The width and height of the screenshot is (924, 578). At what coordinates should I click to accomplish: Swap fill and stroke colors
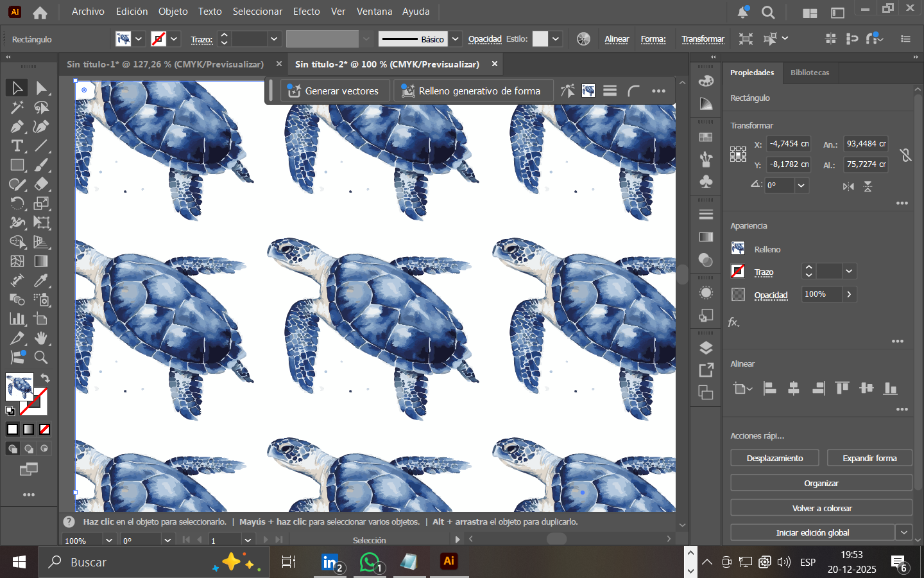pos(45,378)
